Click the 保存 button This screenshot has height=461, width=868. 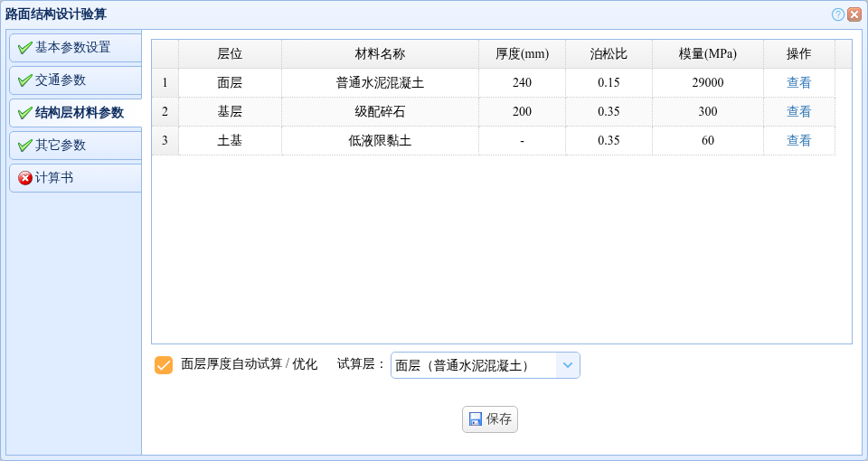(490, 419)
